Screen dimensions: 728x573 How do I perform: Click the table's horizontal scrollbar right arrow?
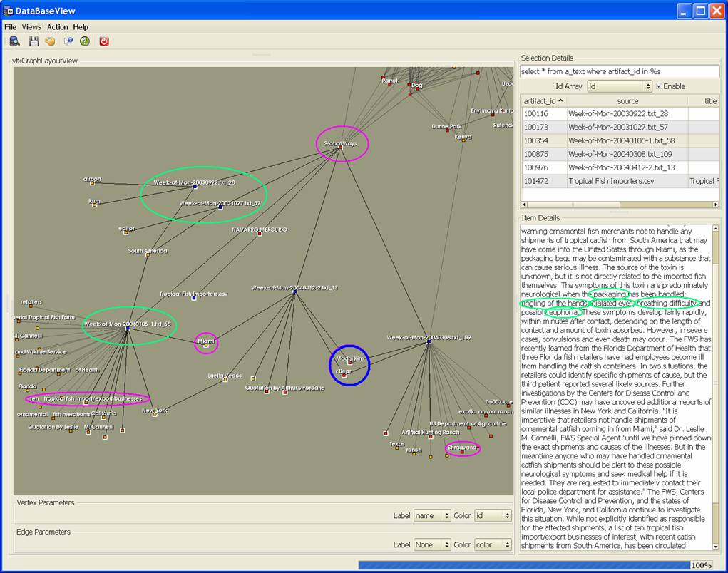[x=716, y=205]
